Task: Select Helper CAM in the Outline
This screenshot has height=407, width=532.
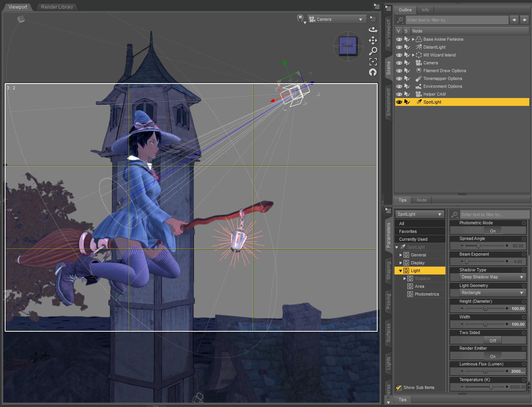Action: [x=434, y=94]
